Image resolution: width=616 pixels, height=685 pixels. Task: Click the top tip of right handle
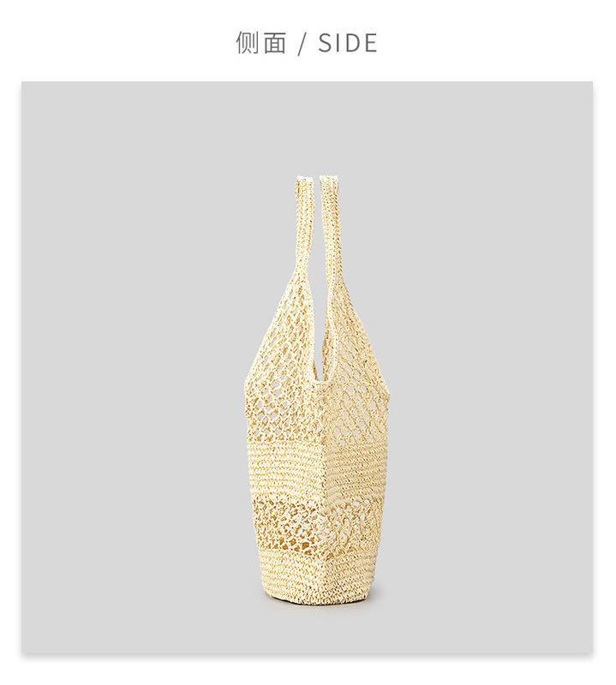coord(328,179)
